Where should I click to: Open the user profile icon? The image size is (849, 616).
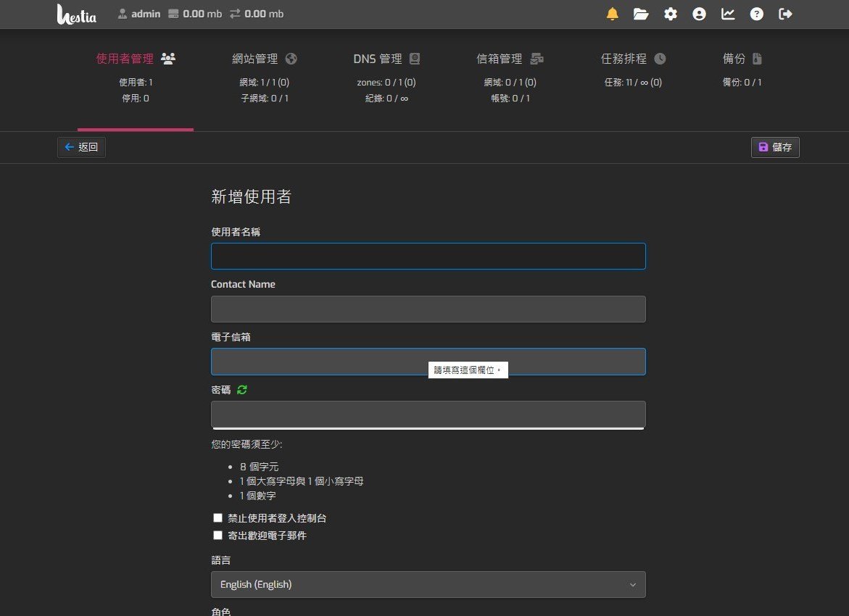coord(699,14)
